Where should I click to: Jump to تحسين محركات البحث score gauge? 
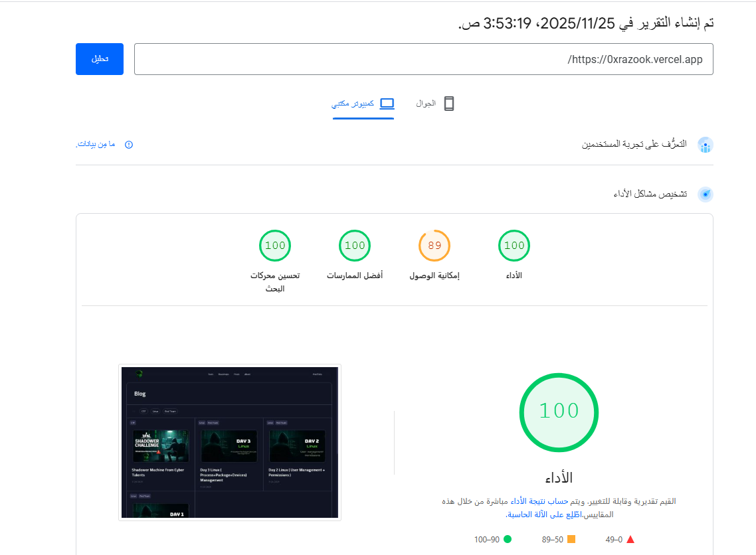pyautogui.click(x=275, y=246)
